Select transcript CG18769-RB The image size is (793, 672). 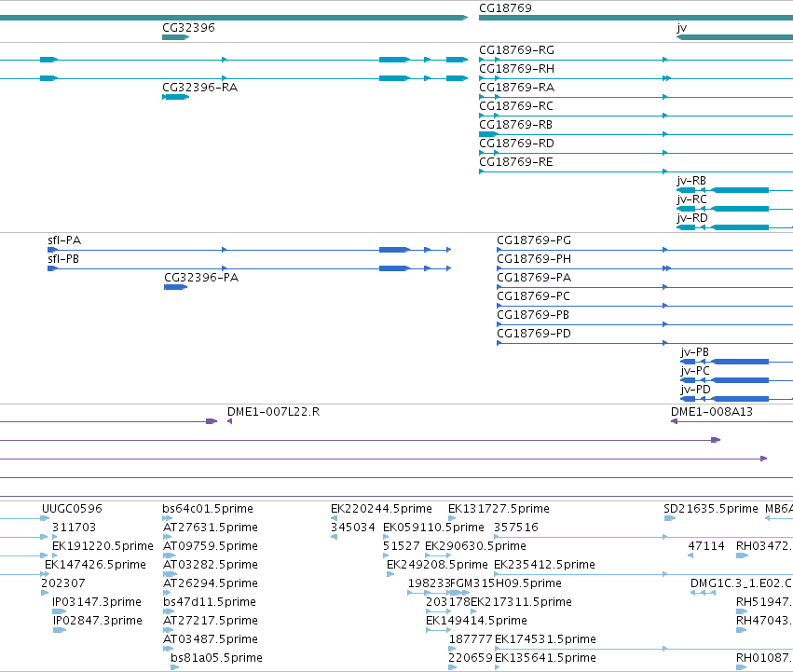point(515,125)
